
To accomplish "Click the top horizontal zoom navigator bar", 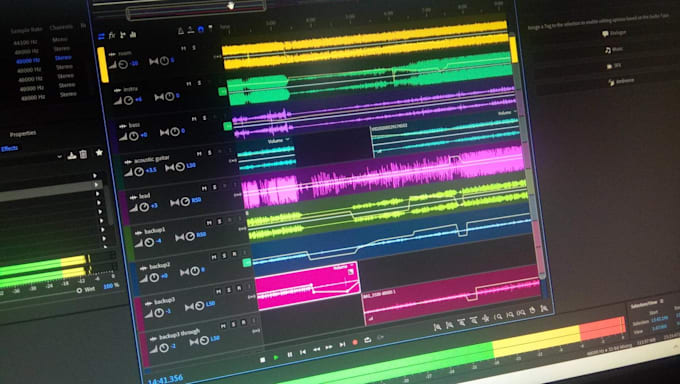I will 195,10.
